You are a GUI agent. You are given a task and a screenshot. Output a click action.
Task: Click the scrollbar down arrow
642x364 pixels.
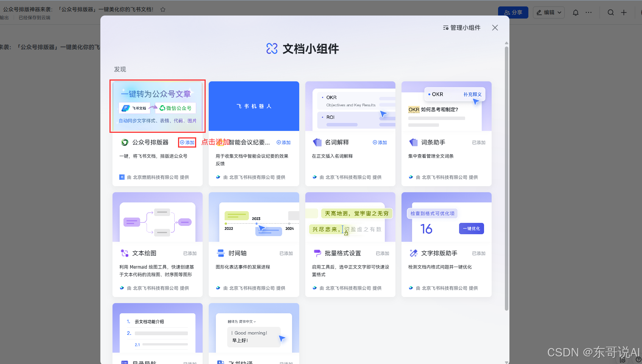(x=506, y=362)
